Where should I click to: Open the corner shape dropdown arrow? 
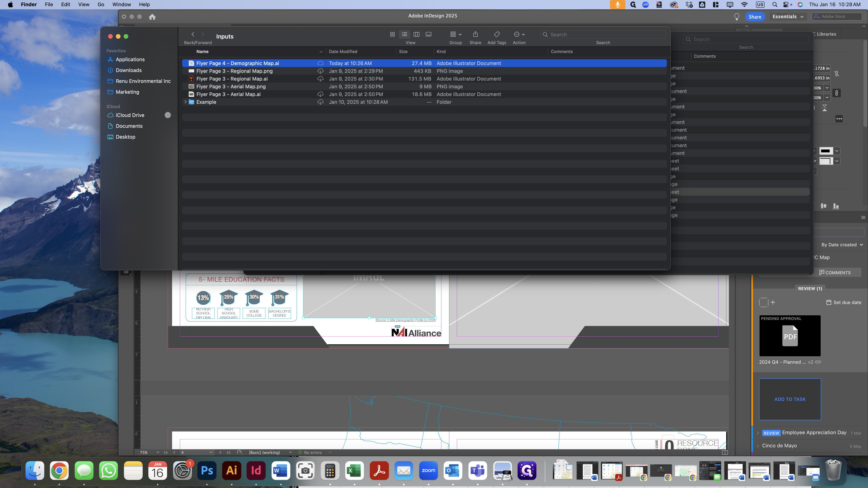tap(837, 161)
